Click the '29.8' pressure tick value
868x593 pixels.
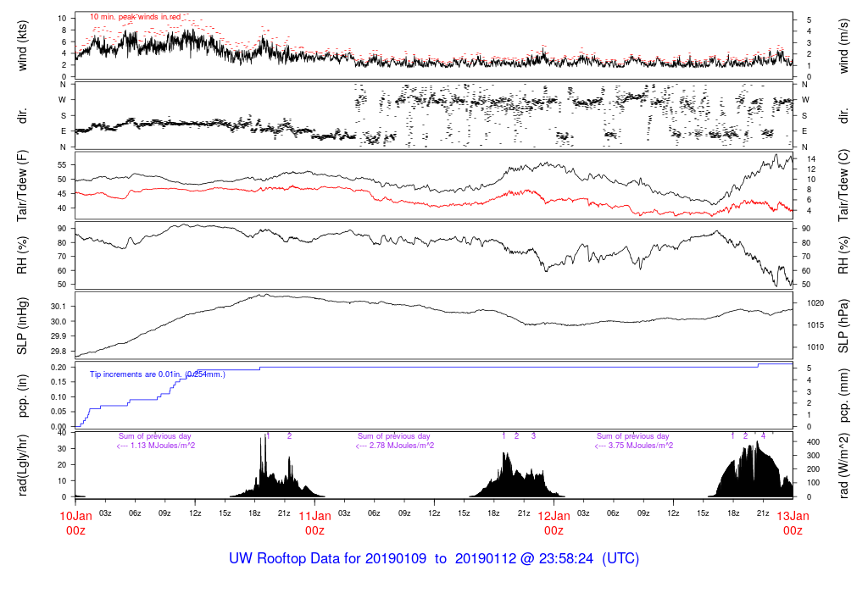[x=58, y=352]
